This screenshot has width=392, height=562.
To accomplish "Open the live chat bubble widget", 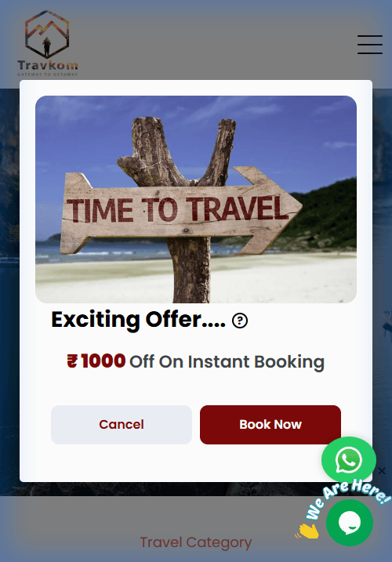I will coord(350,523).
